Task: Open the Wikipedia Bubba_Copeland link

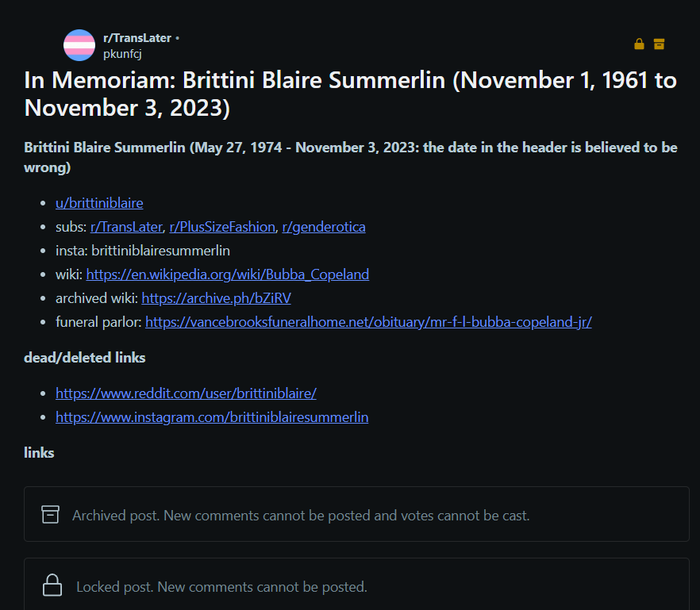Action: coord(228,274)
